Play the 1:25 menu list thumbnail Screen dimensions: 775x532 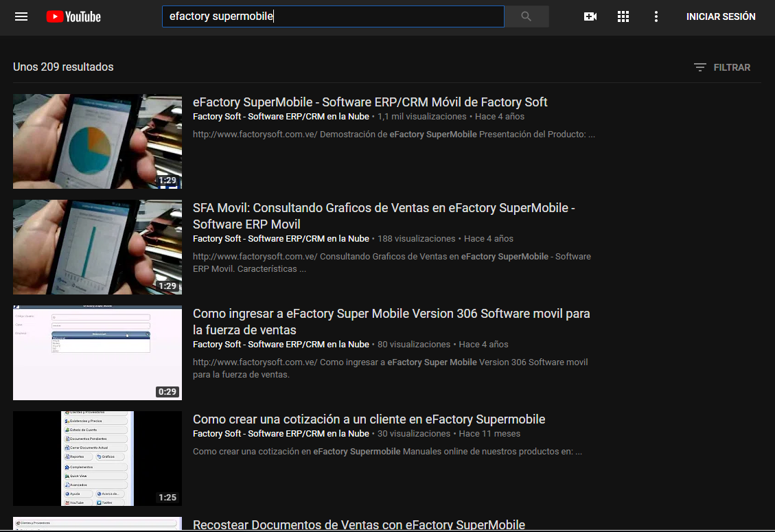pos(97,459)
